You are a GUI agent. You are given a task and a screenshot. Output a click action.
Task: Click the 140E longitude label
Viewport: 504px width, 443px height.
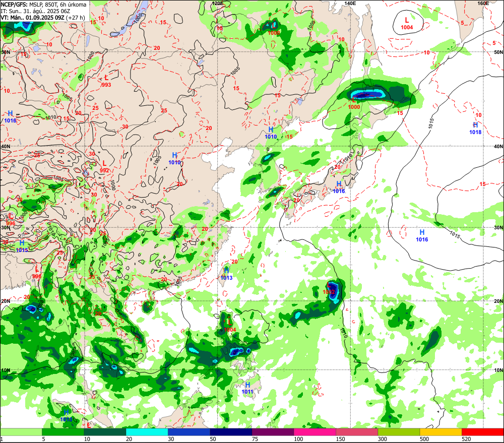tap(350, 3)
